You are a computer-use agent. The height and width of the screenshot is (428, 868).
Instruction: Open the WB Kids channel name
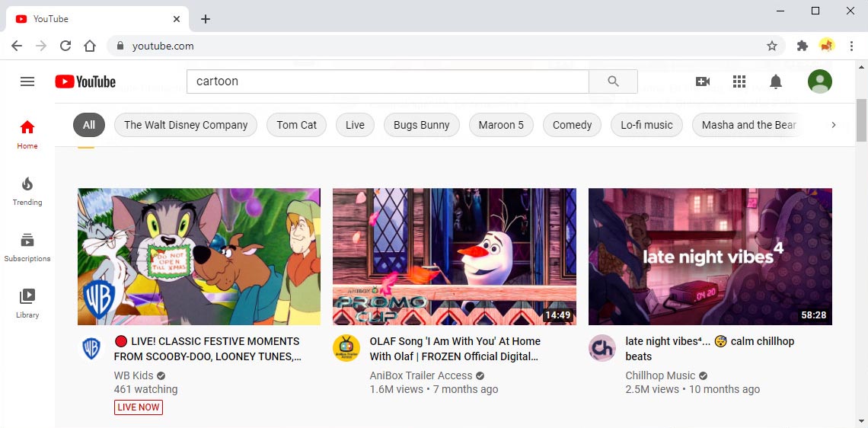133,376
